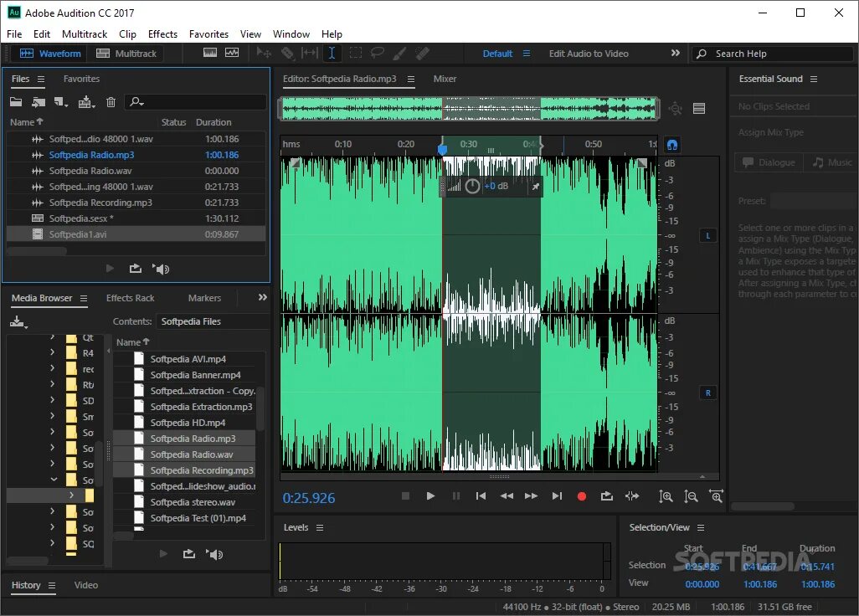Click Zoom In Amplitude icon
Screen dimensions: 859x616
[666, 496]
